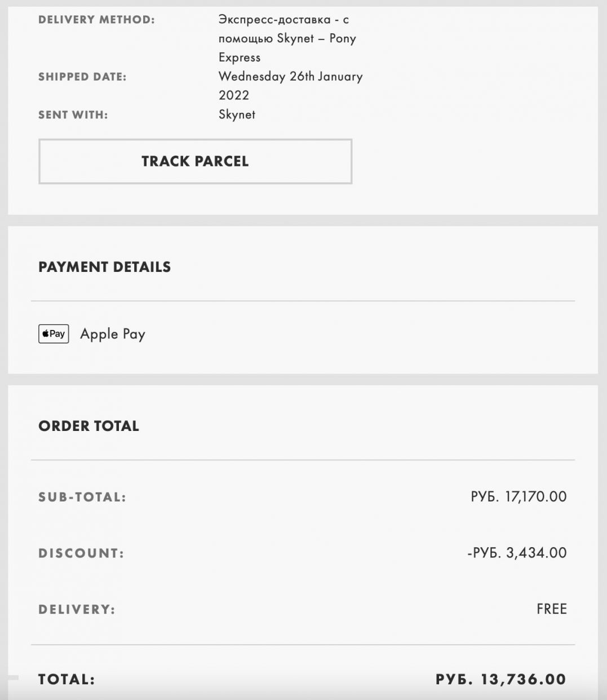Click the Apple Pay logo icon
Screen dimensions: 607x700
point(54,334)
